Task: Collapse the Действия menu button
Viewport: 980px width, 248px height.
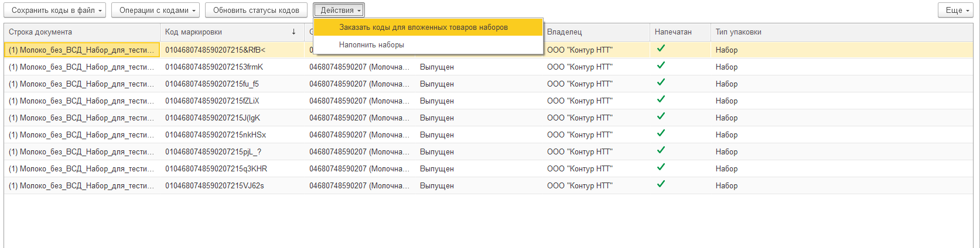Action: 339,10
